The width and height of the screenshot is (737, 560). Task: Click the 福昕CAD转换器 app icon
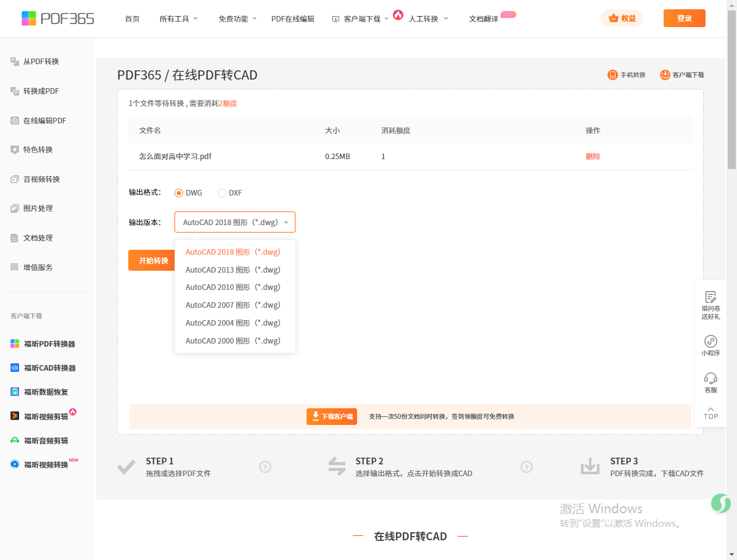coord(15,368)
